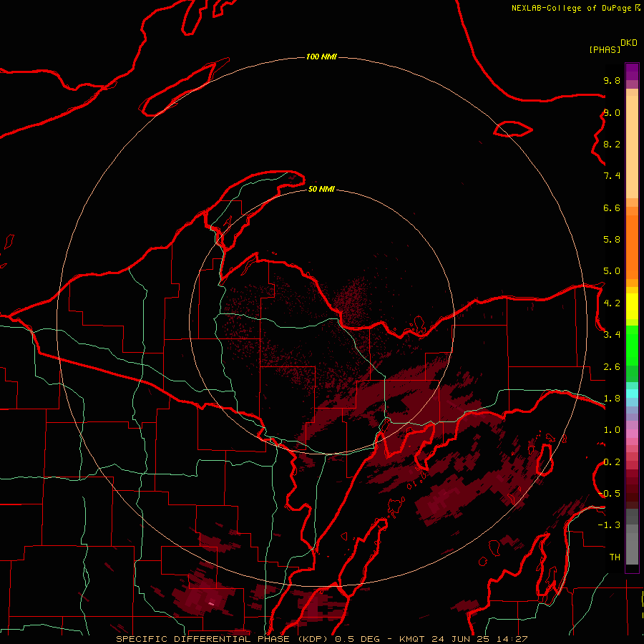This screenshot has width=644, height=644.
Task: Click the 2.6 value on the color scale
Action: coord(612,367)
